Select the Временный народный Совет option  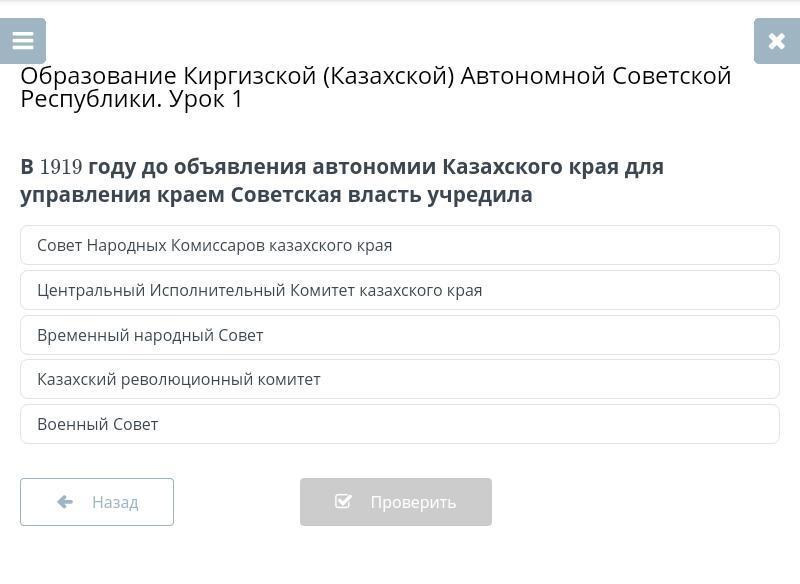tap(400, 335)
